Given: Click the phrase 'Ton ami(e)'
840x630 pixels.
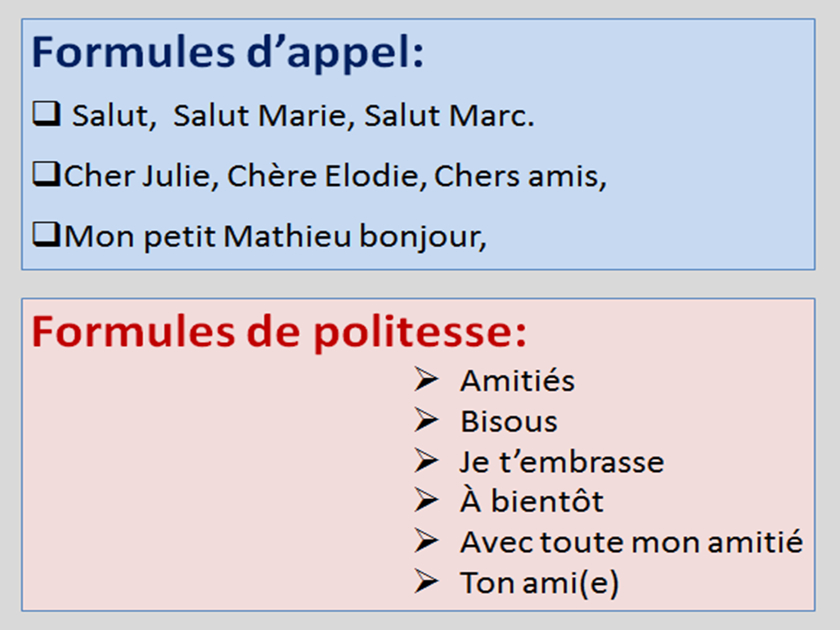Looking at the screenshot, I should click(x=540, y=583).
